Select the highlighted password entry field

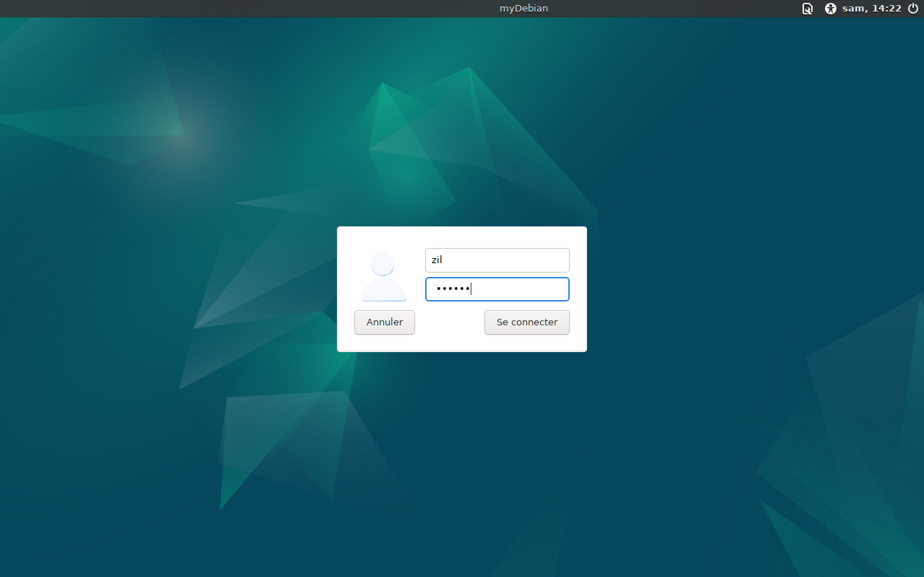coord(497,288)
